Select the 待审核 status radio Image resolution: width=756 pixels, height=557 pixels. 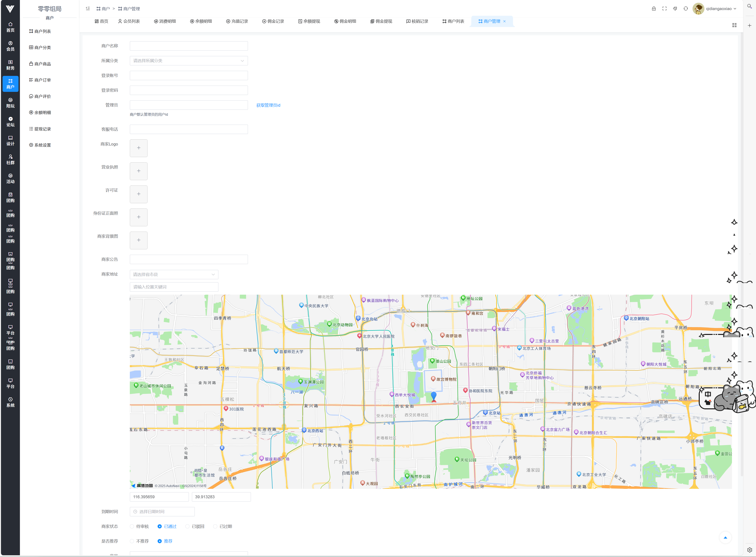(x=132, y=527)
